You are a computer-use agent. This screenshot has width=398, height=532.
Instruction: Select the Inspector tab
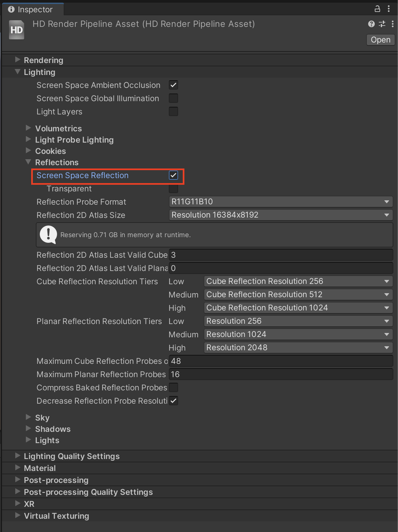[33, 9]
